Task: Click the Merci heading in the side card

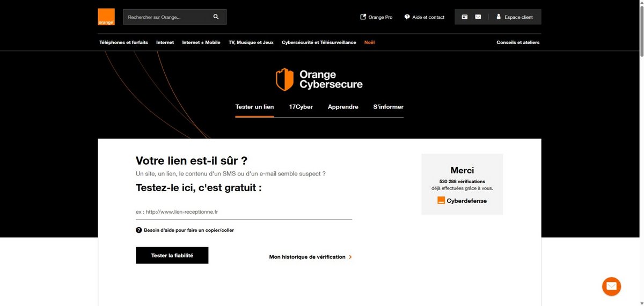Action: click(462, 170)
